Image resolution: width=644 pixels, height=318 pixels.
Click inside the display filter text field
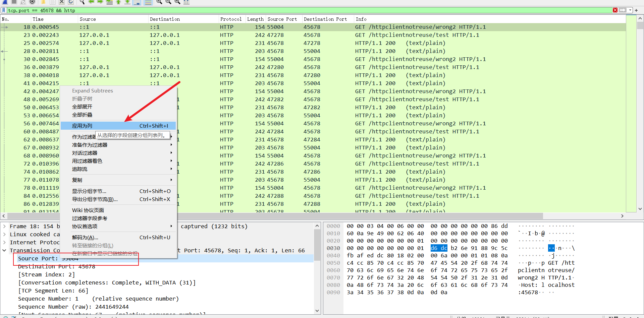302,10
